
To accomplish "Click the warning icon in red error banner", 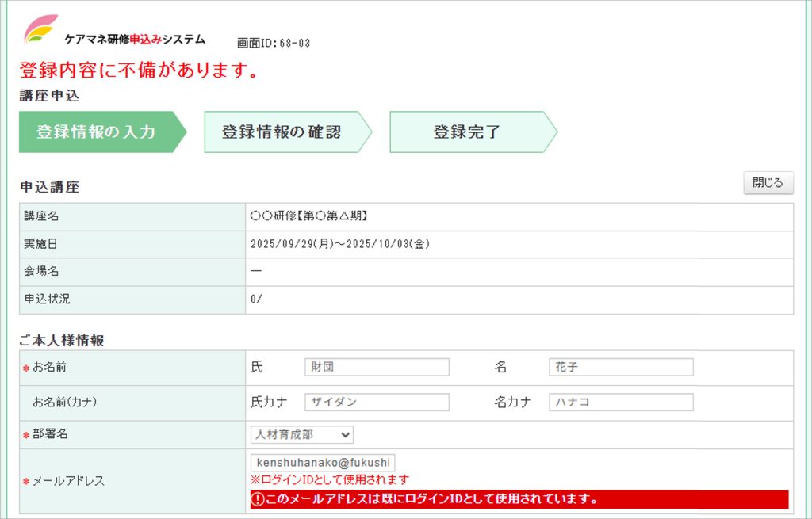I will (x=258, y=499).
